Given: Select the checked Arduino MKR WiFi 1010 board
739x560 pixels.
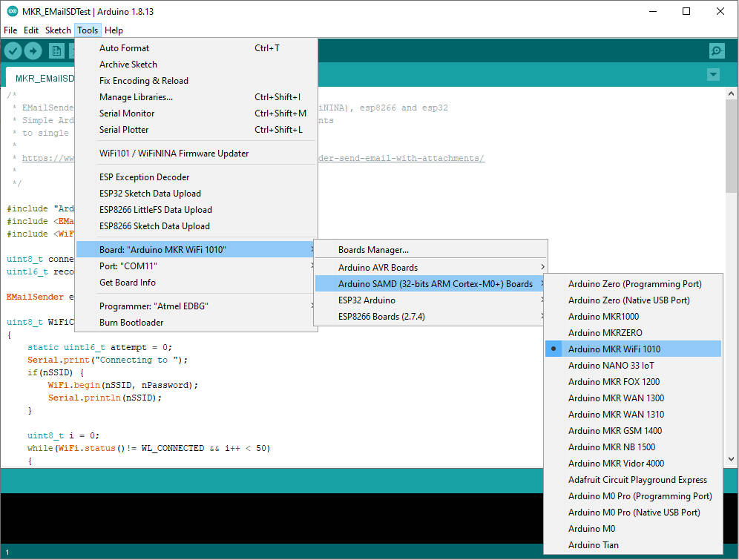Looking at the screenshot, I should point(633,349).
